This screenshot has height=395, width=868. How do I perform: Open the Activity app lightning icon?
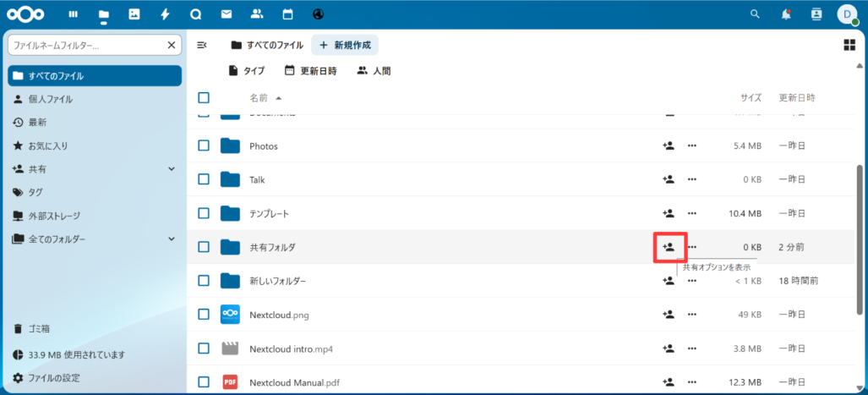tap(164, 14)
